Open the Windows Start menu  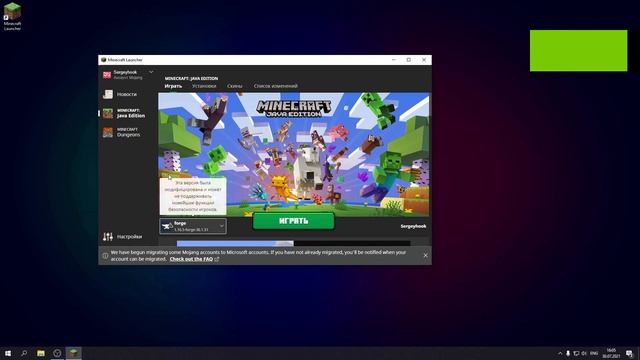(8, 353)
